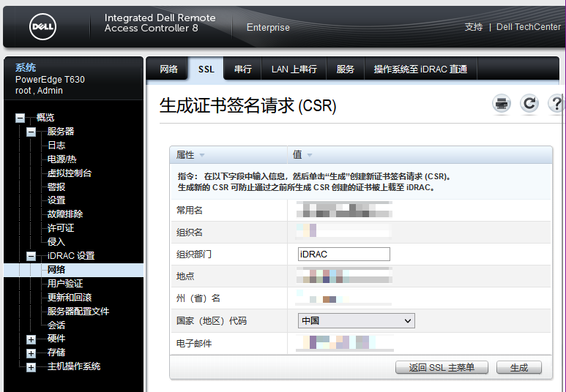The image size is (566, 392).
Task: Click the print page icon
Action: pos(502,104)
